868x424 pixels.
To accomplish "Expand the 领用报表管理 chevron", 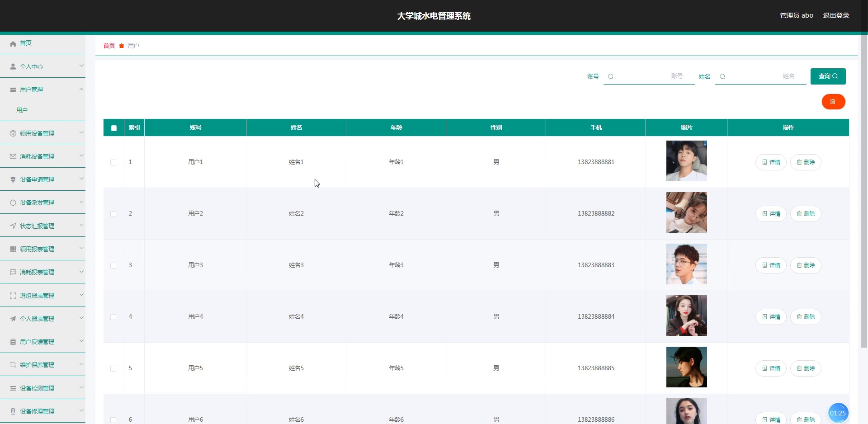I will [81, 248].
